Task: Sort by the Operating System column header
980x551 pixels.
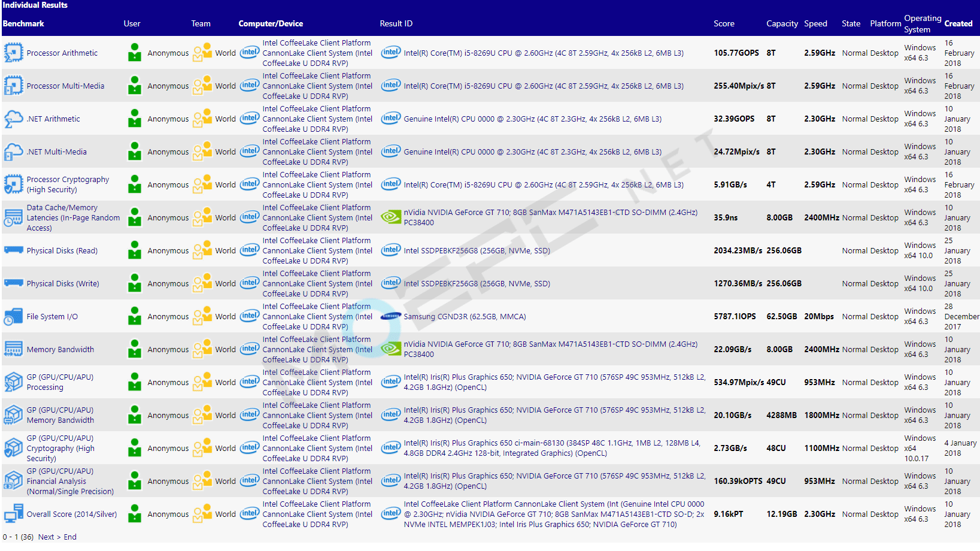Action: (x=923, y=23)
